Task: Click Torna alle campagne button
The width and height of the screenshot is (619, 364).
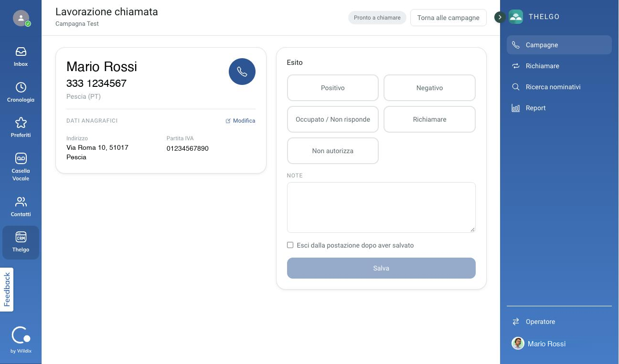Action: tap(448, 18)
